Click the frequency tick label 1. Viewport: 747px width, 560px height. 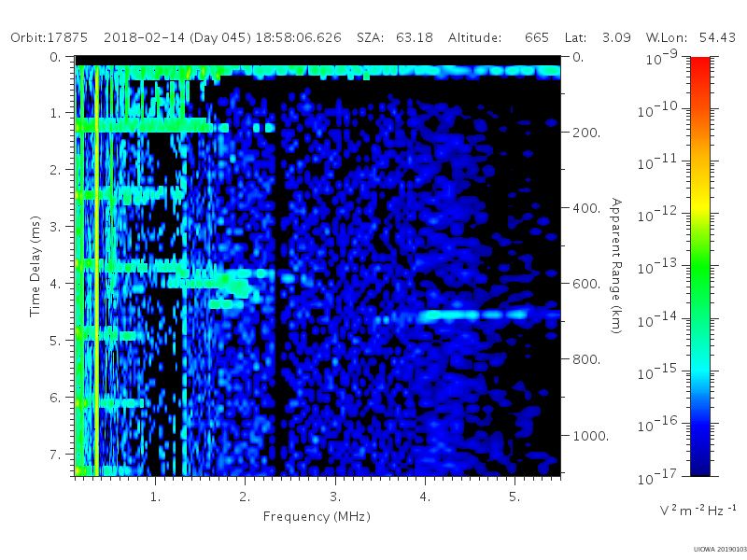point(155,497)
